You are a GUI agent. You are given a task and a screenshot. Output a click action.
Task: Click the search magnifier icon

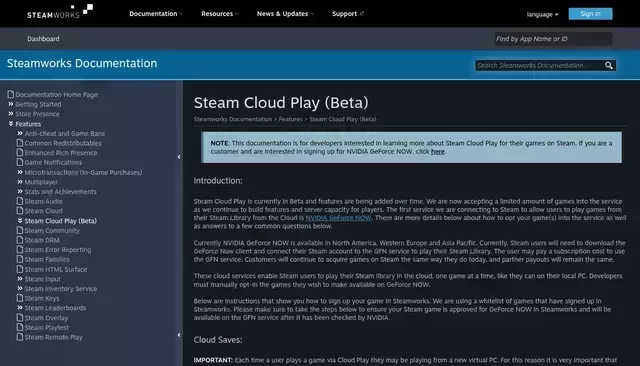coord(609,65)
